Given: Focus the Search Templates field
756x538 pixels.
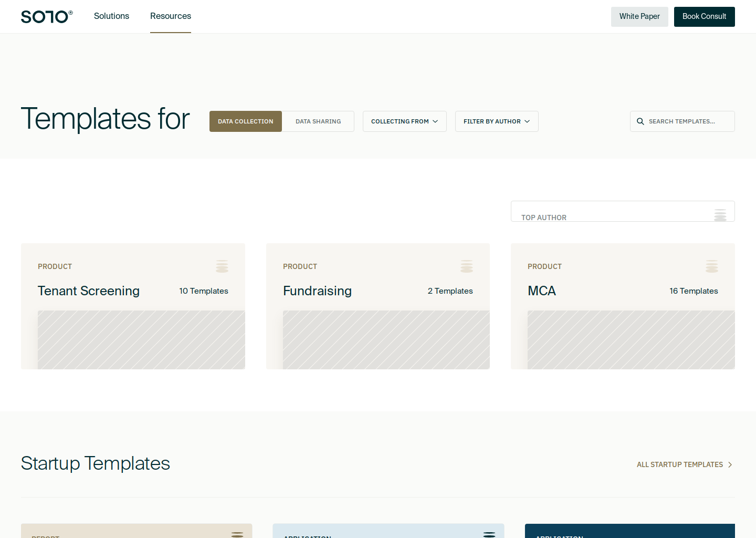Looking at the screenshot, I should 688,121.
